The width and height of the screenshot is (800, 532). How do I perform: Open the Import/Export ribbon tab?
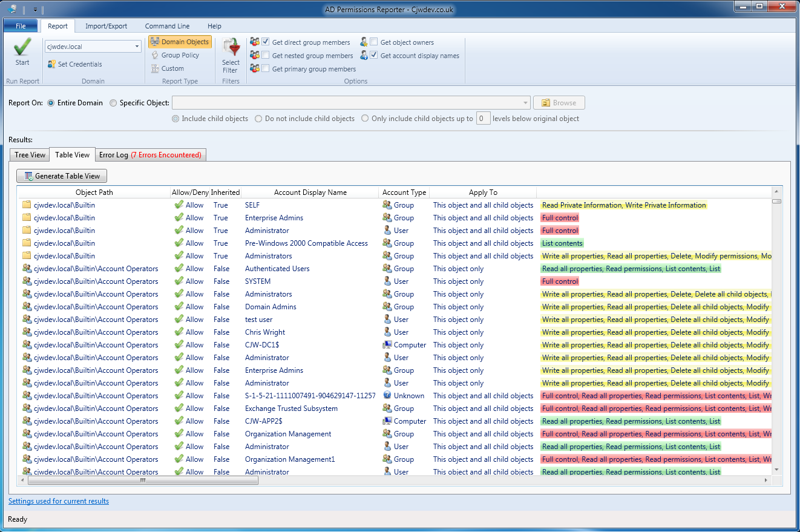[107, 26]
